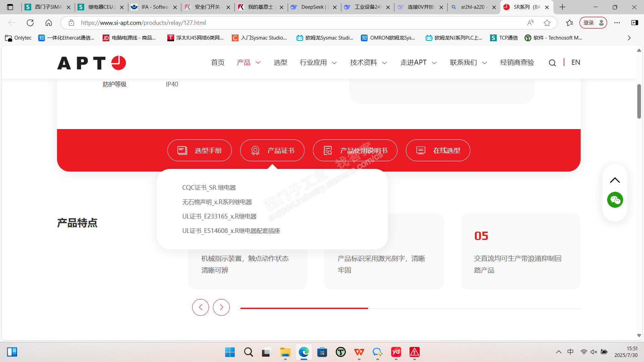This screenshot has height=362, width=644.
Task: Open the Microsoft Store taskbar icon
Action: (322, 352)
